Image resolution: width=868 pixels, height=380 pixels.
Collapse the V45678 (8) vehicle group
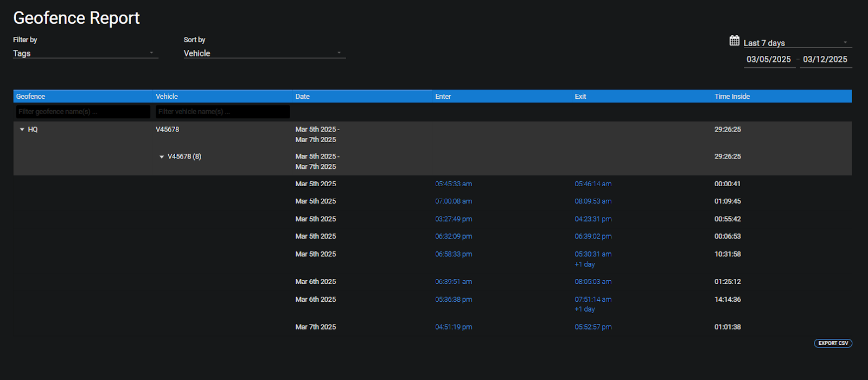coord(162,157)
